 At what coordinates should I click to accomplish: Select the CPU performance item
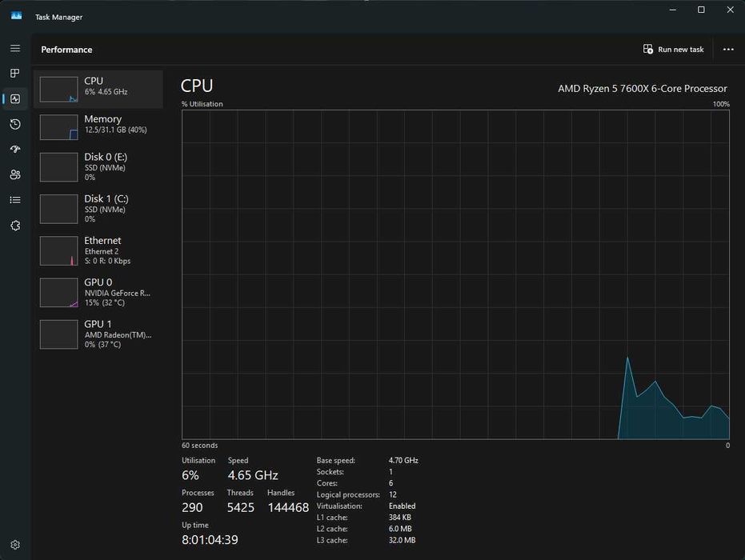click(x=98, y=86)
